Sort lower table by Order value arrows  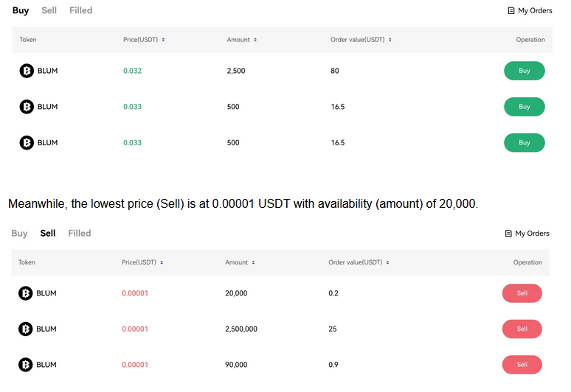point(388,262)
